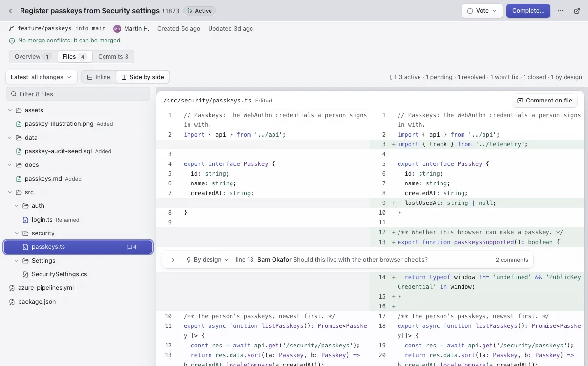Open the Vote dropdown
Screen dimensions: 588x366
[482, 11]
